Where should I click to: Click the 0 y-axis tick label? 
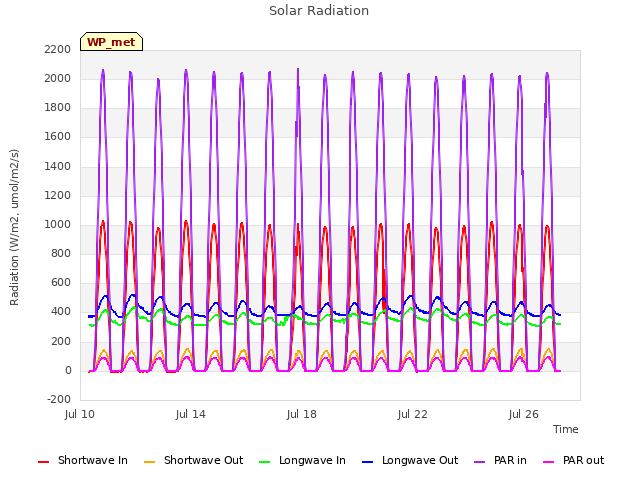[68, 371]
